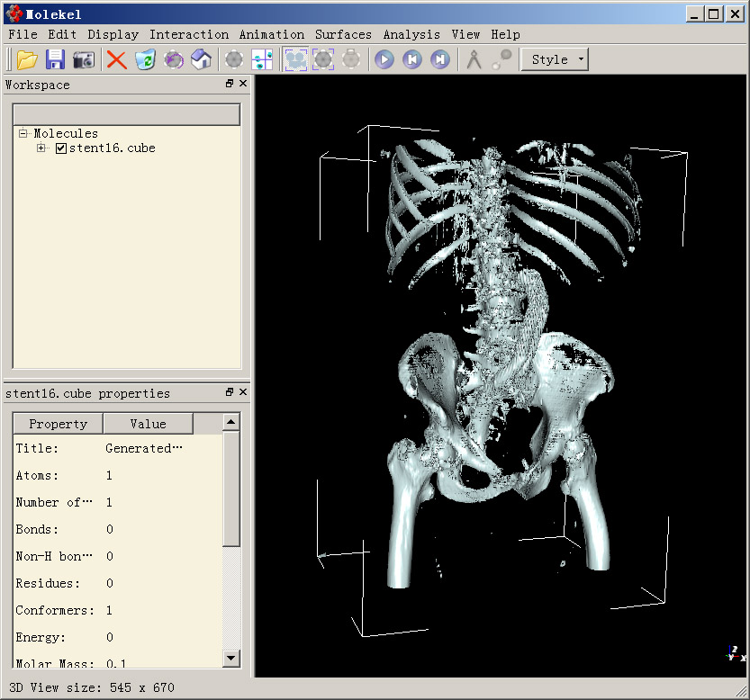Click the properties scrollbar up arrow
This screenshot has height=700, width=750.
click(231, 422)
